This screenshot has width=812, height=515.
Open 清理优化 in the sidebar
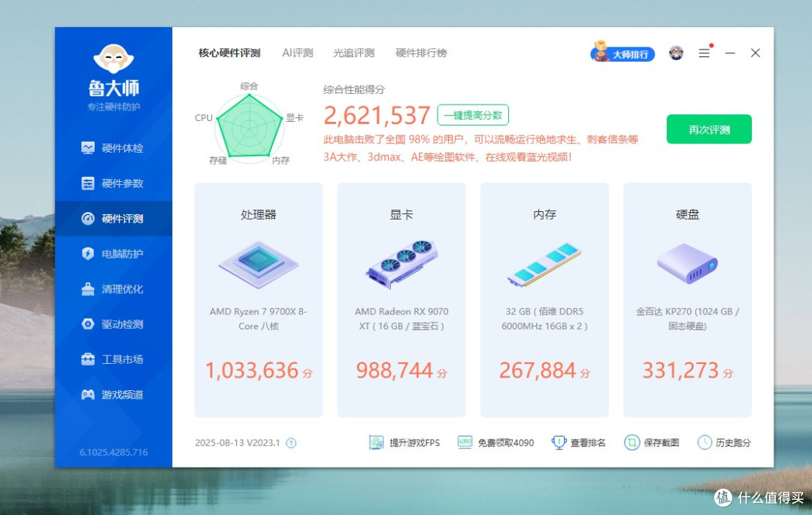tap(114, 289)
